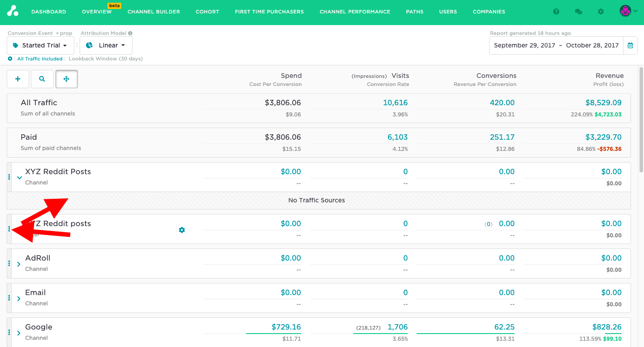Click the date range field
644x347 pixels.
point(556,45)
